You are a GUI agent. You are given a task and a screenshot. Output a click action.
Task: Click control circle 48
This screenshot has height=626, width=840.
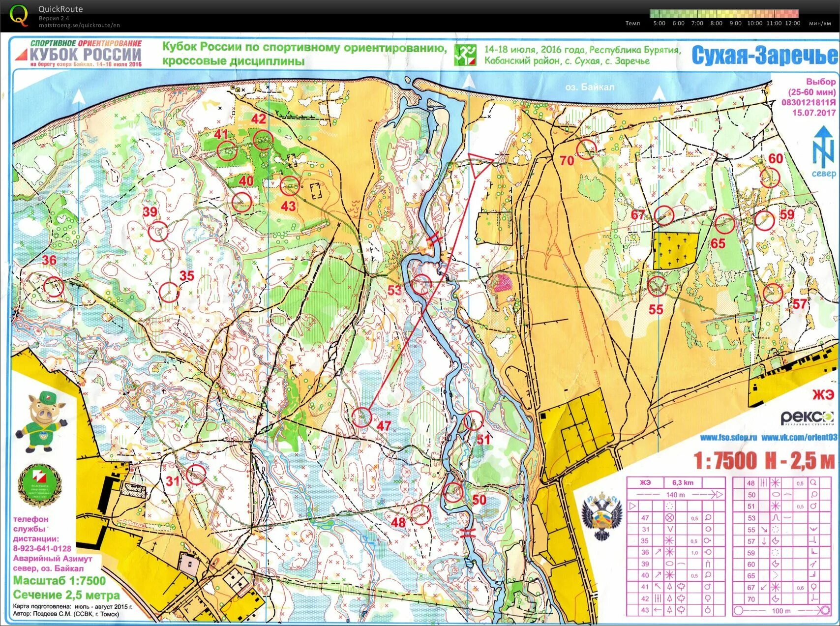click(420, 514)
